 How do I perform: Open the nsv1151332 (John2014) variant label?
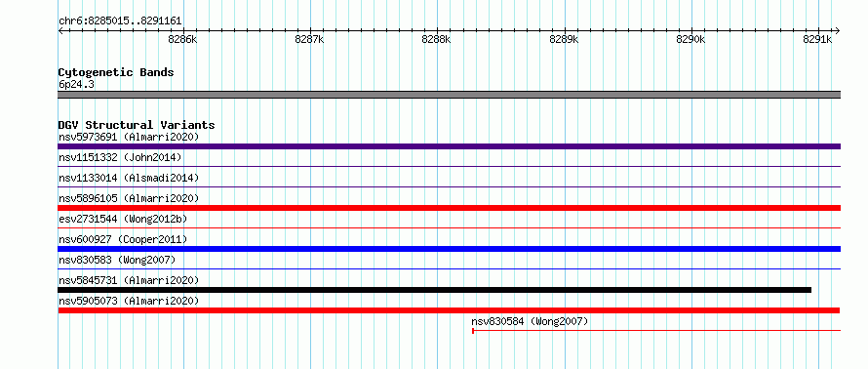pyautogui.click(x=120, y=157)
